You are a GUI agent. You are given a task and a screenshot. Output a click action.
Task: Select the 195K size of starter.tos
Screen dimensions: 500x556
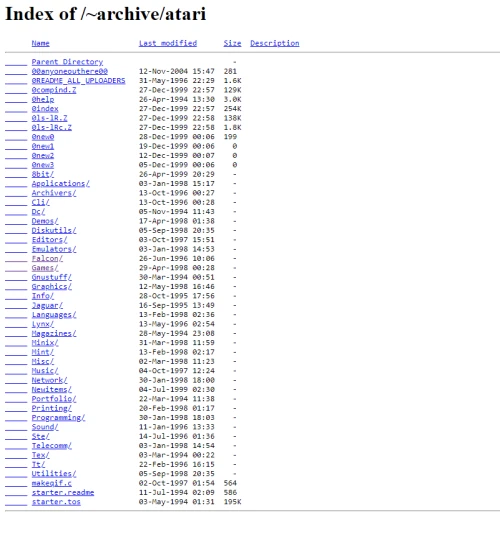pyautogui.click(x=232, y=502)
